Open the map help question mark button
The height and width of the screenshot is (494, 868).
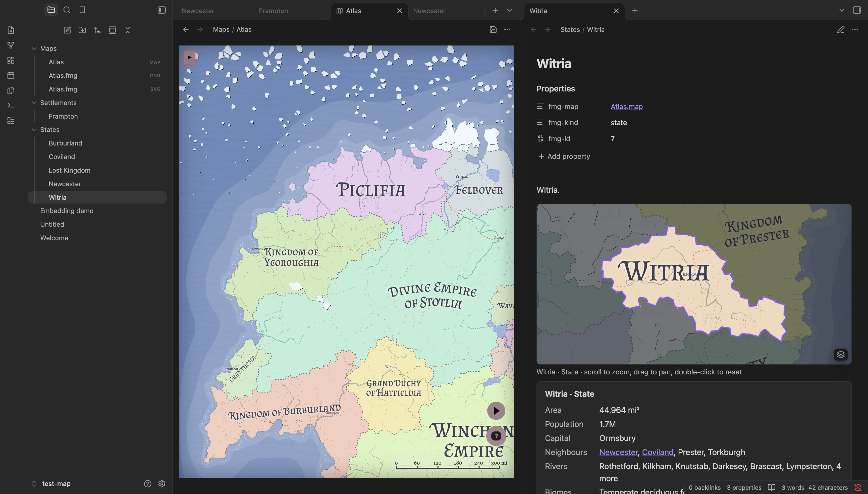coord(496,436)
